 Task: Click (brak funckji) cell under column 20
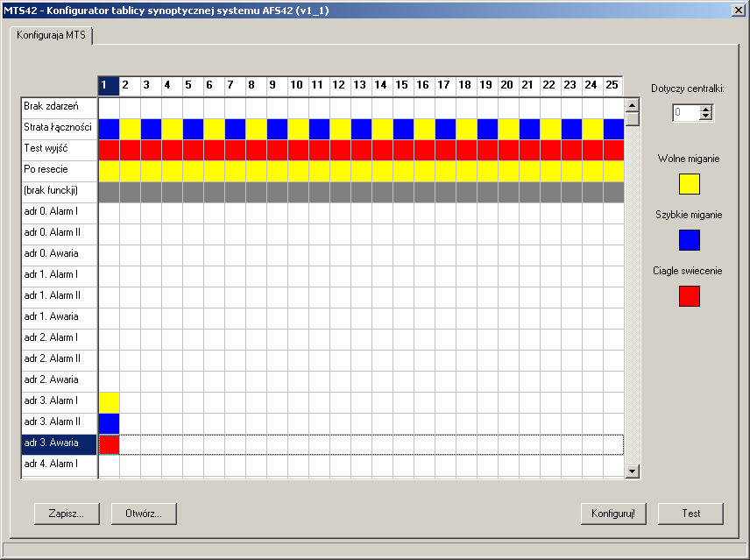click(x=509, y=192)
